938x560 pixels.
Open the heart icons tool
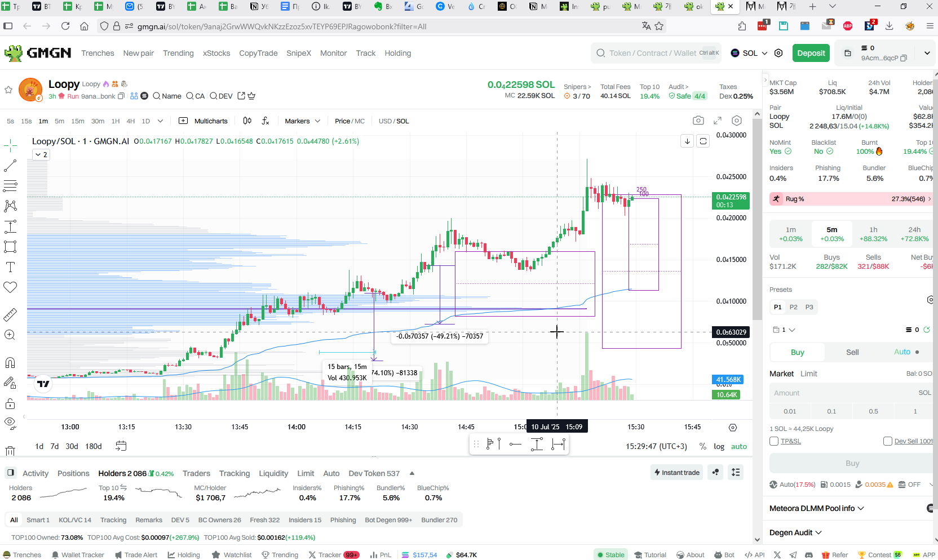click(x=10, y=287)
